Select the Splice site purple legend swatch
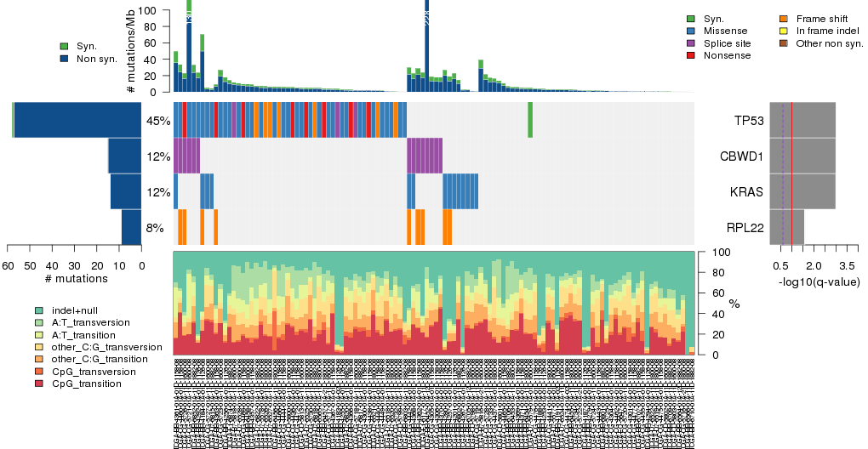The image size is (868, 449). tap(691, 43)
